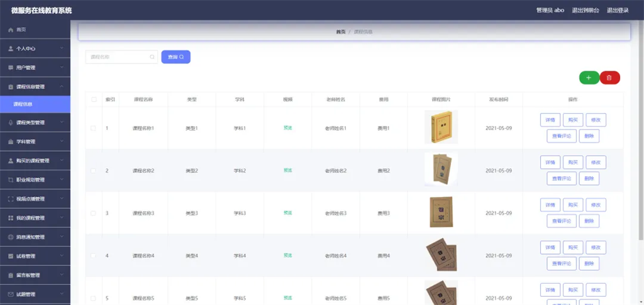Click the 首页 home icon in sidebar

pyautogui.click(x=11, y=30)
